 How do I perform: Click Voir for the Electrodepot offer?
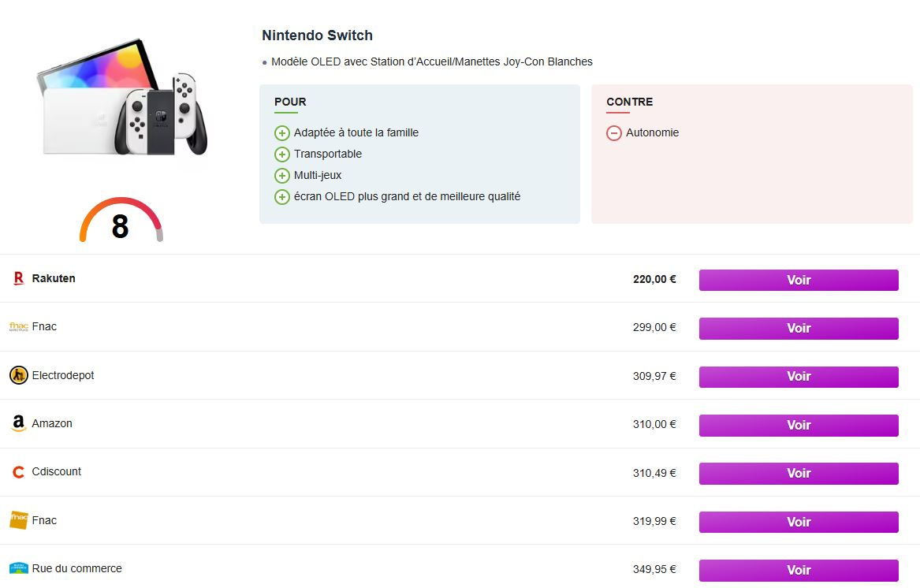(799, 377)
